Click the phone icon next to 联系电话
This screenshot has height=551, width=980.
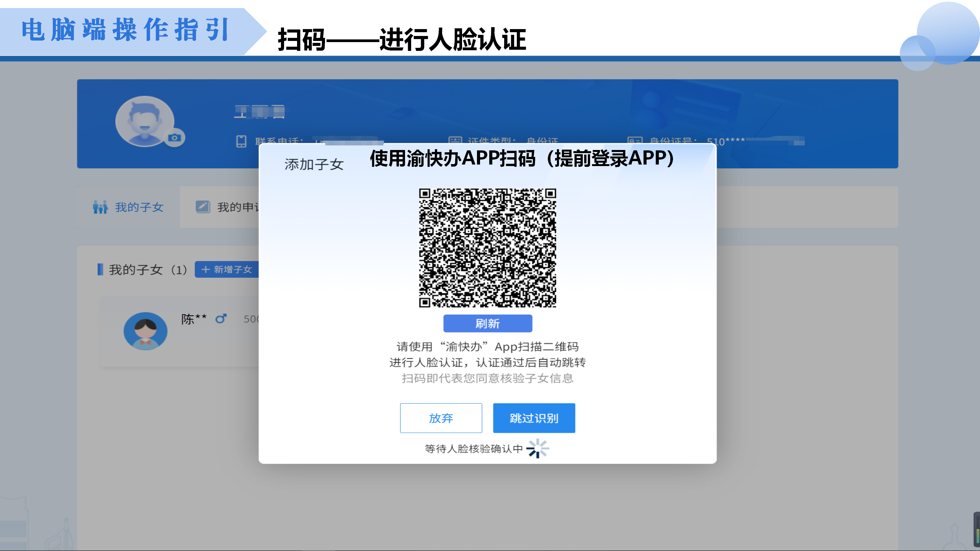pyautogui.click(x=241, y=141)
